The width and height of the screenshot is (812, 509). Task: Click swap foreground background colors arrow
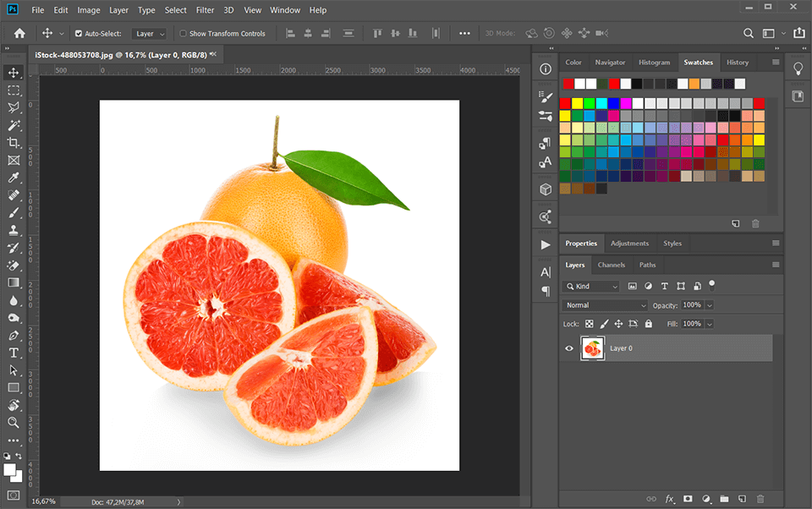tap(19, 457)
